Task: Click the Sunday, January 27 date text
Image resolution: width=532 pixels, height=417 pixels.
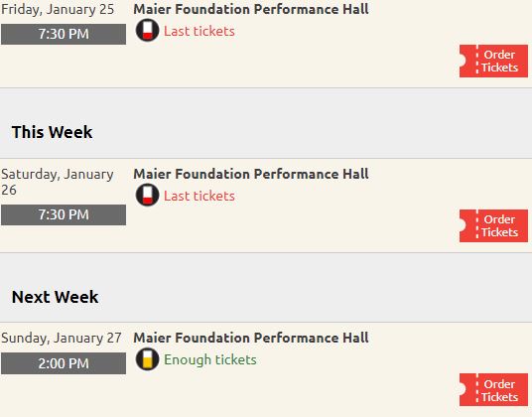Action: (62, 338)
